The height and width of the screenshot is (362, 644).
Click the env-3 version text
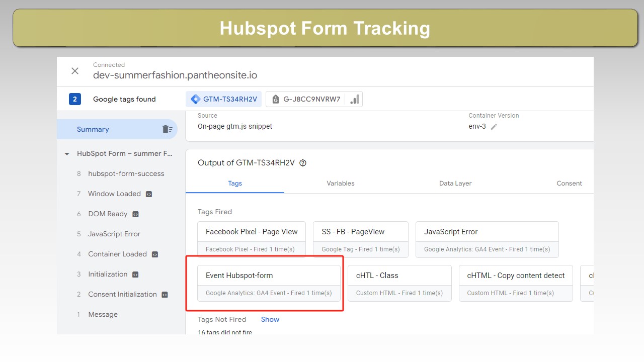click(x=477, y=126)
